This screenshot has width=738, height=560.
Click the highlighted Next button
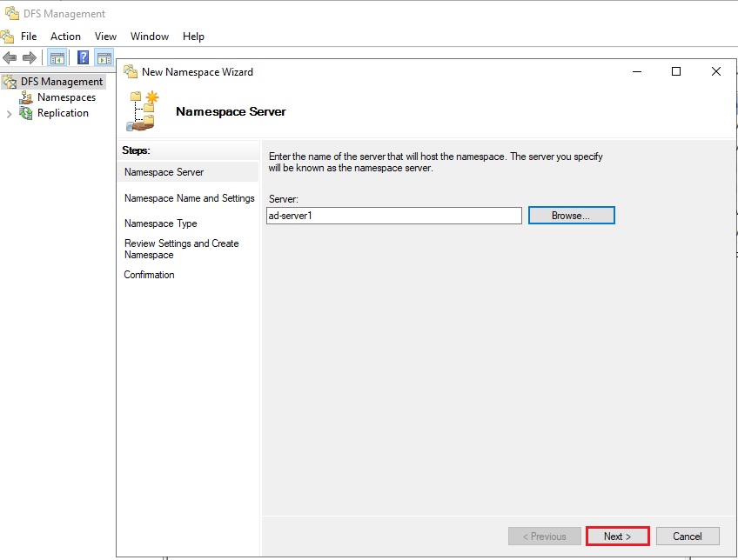coord(617,536)
